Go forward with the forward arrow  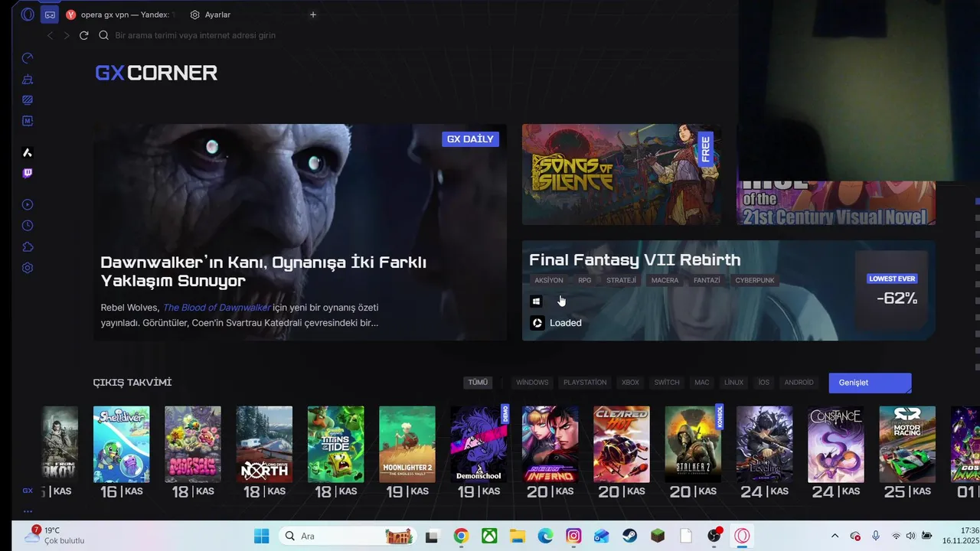point(67,35)
